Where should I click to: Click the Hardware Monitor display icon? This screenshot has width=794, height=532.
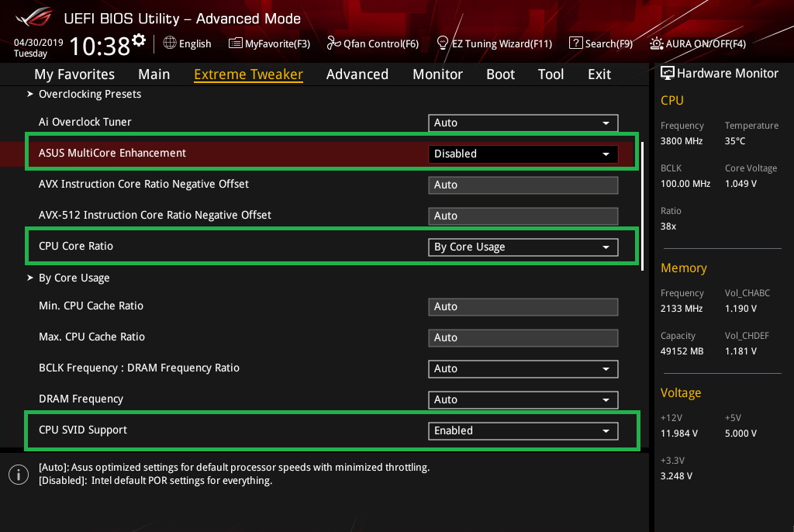[x=668, y=73]
